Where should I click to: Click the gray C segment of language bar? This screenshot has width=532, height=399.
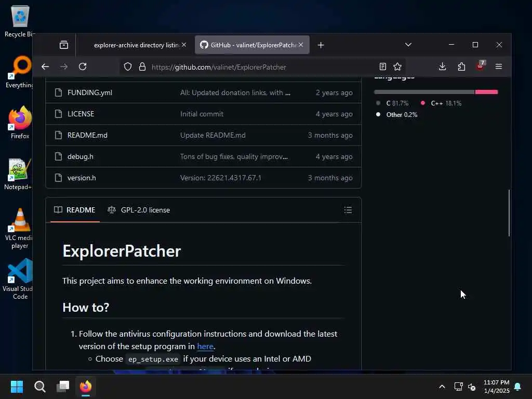424,92
